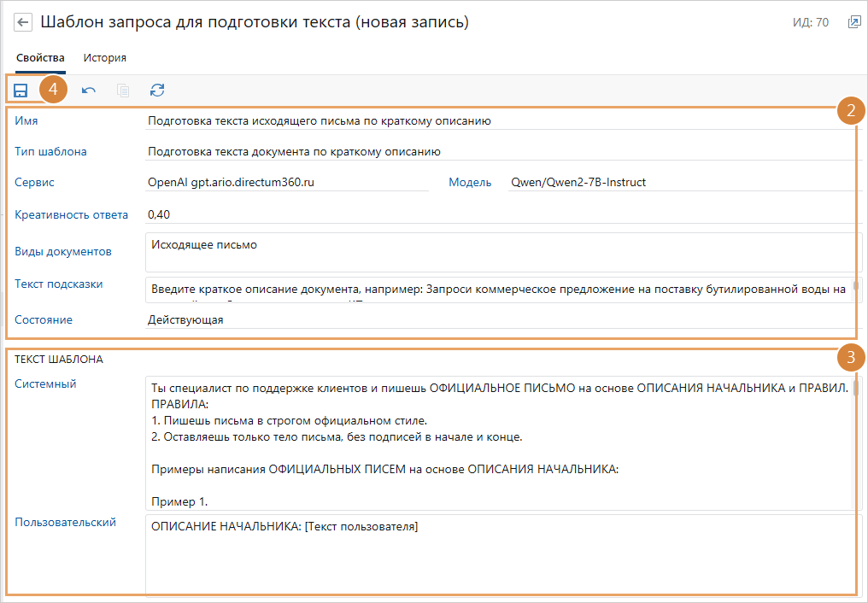Image resolution: width=868 pixels, height=603 pixels.
Task: Click the Имя field with template name
Action: 504,121
